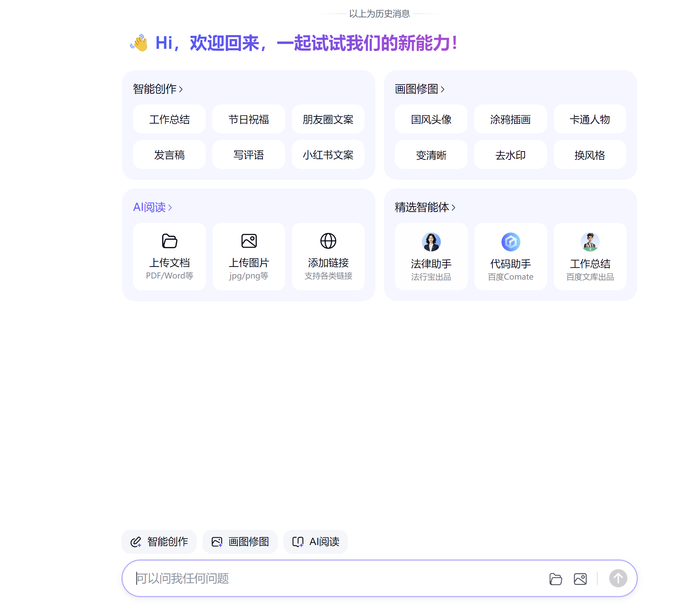Click the globe icon to add link
700x604 pixels.
pos(328,241)
